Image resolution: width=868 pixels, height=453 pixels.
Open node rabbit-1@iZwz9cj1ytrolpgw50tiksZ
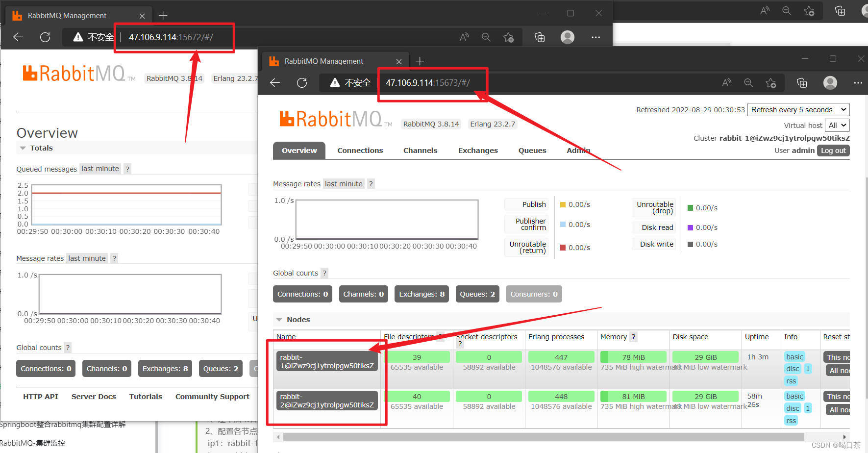coord(327,361)
